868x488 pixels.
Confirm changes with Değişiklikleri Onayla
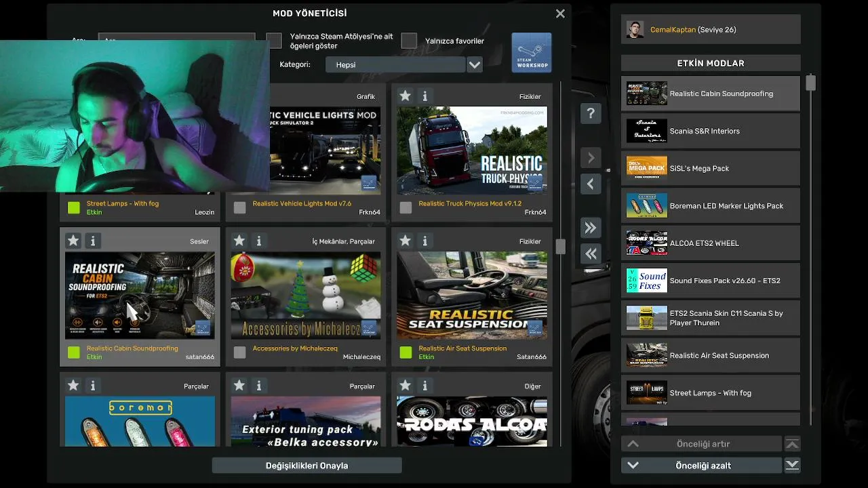(x=307, y=466)
